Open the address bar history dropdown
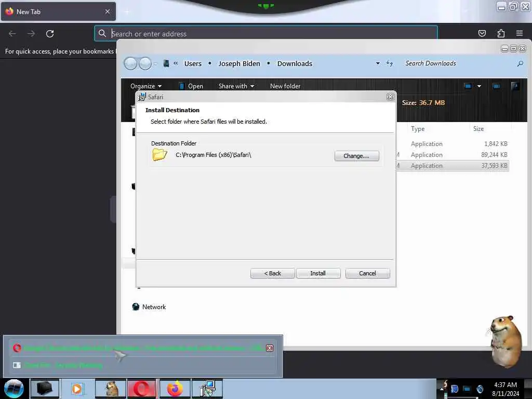This screenshot has height=399, width=532. tap(378, 63)
